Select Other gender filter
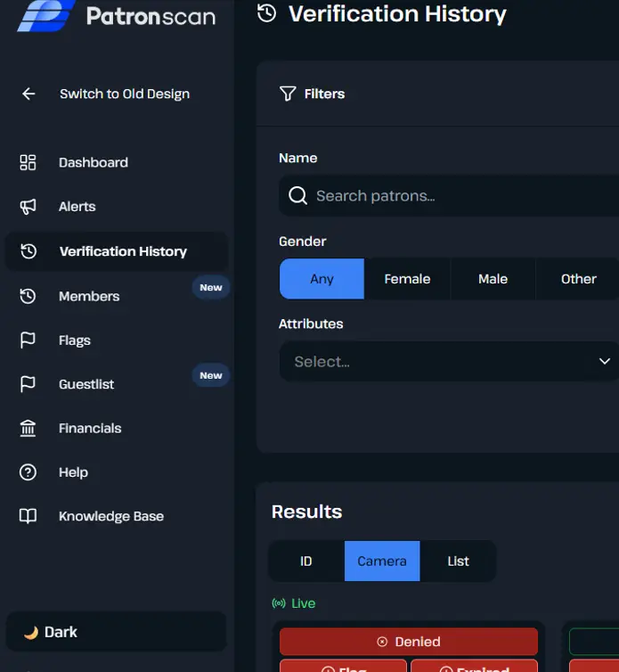Viewport: 619px width, 672px height. coord(578,279)
